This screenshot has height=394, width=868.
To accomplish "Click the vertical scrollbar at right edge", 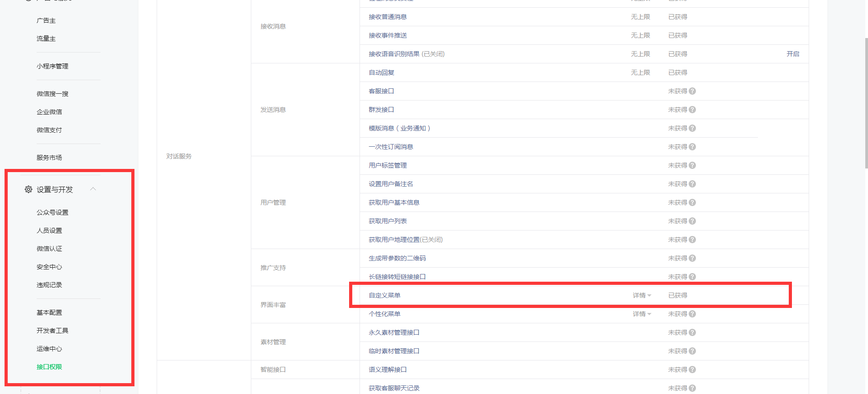I will click(x=866, y=103).
